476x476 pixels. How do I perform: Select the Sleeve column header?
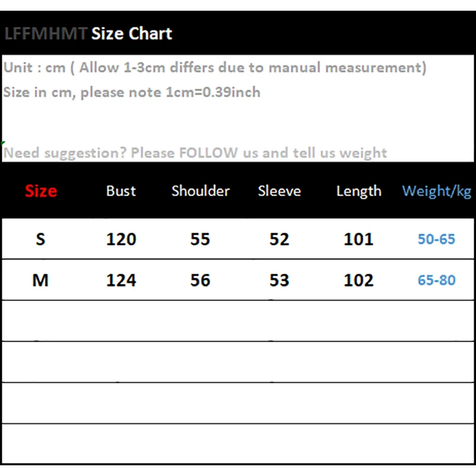tap(279, 191)
